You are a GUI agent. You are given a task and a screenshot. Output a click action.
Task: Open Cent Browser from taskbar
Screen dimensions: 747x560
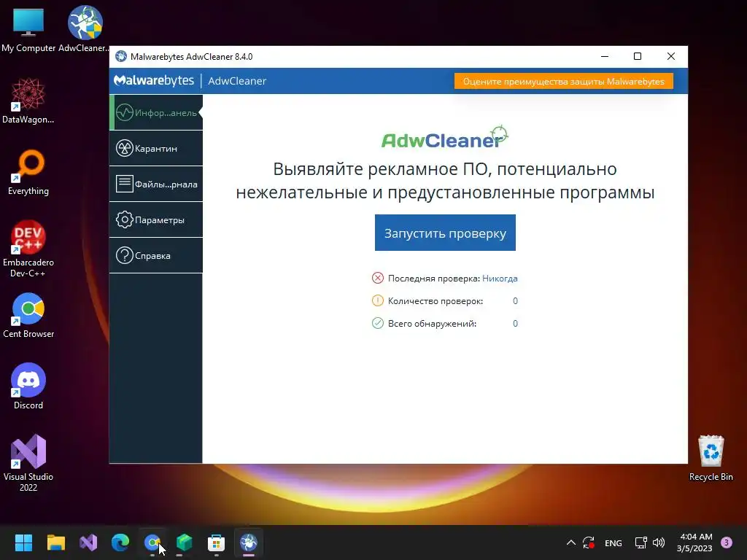[152, 542]
